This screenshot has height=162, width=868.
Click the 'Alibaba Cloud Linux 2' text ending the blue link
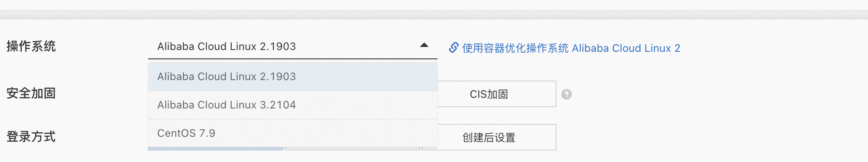[x=626, y=48]
